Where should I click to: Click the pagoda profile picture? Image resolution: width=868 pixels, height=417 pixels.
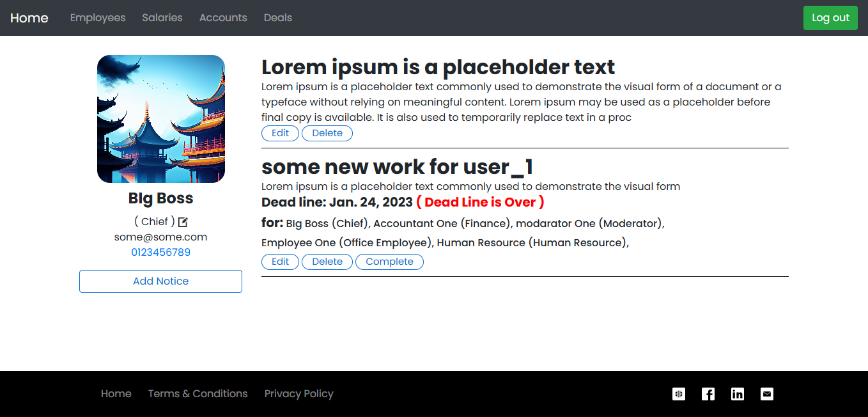(x=160, y=119)
